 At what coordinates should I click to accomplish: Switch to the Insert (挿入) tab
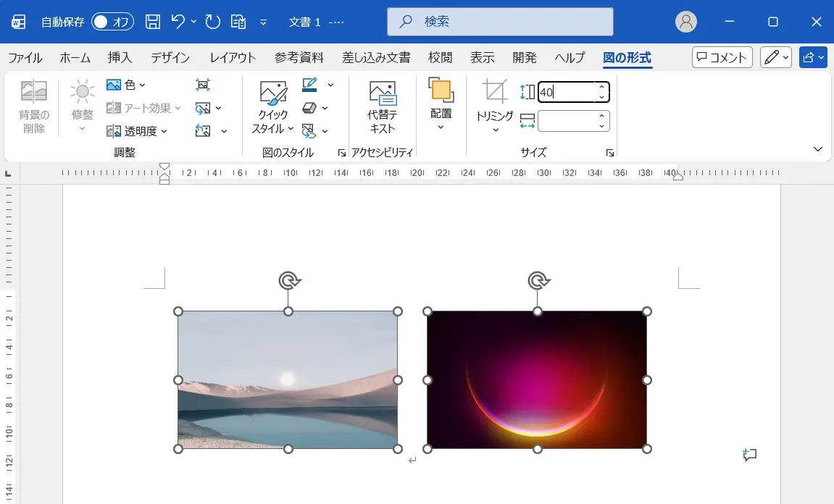(120, 57)
